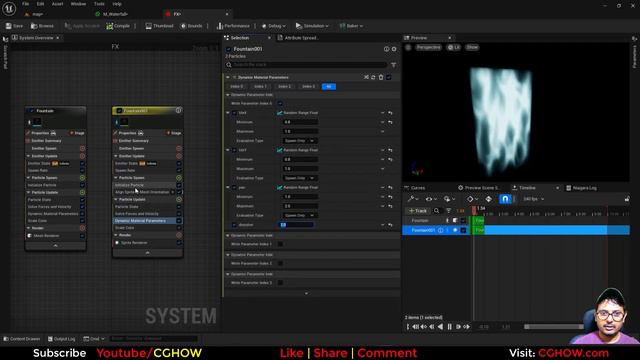This screenshot has width=640, height=360.
Task: Play the timeline in reverse
Action: 440,327
